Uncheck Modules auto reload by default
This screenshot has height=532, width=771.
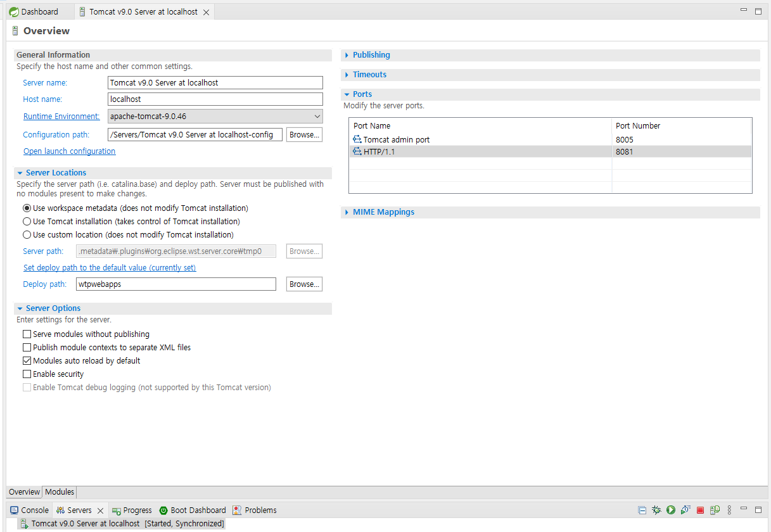[x=27, y=360]
